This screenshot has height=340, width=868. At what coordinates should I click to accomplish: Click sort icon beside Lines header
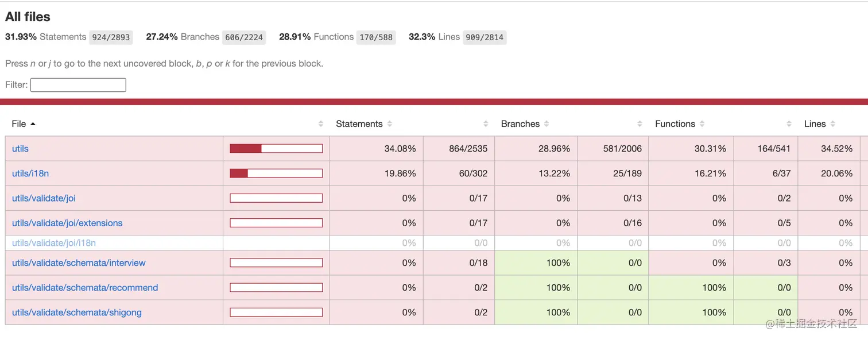pyautogui.click(x=833, y=124)
